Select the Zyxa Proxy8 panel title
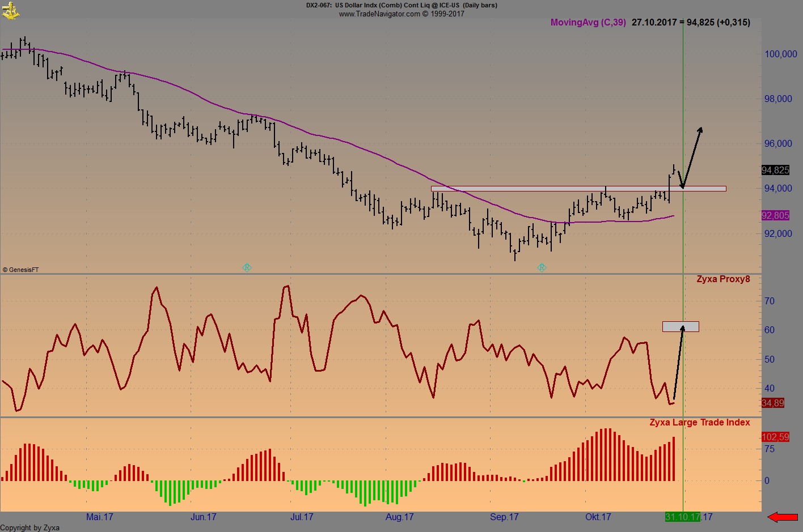Image resolution: width=803 pixels, height=532 pixels. (x=724, y=279)
